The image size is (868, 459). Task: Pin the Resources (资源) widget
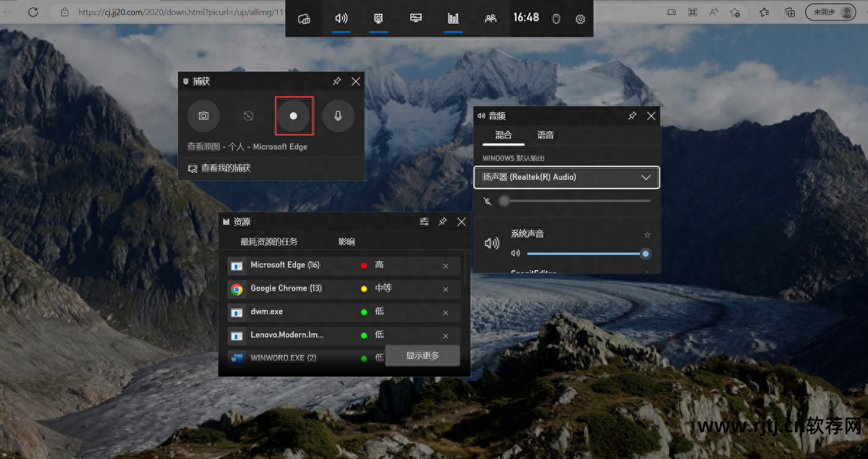[443, 222]
